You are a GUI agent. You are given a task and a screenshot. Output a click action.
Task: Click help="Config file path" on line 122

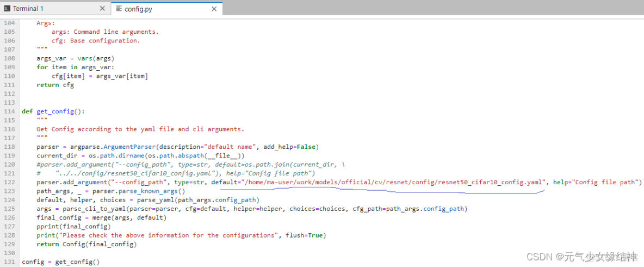tap(596, 182)
